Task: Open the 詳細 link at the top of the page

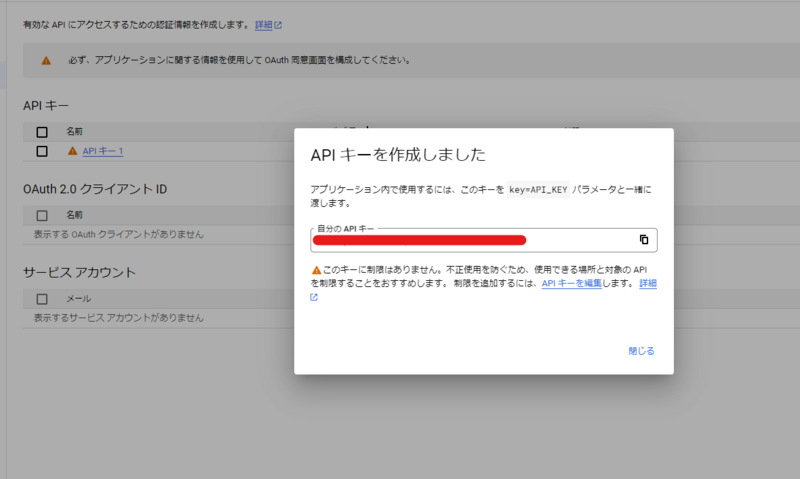Action: pos(264,25)
